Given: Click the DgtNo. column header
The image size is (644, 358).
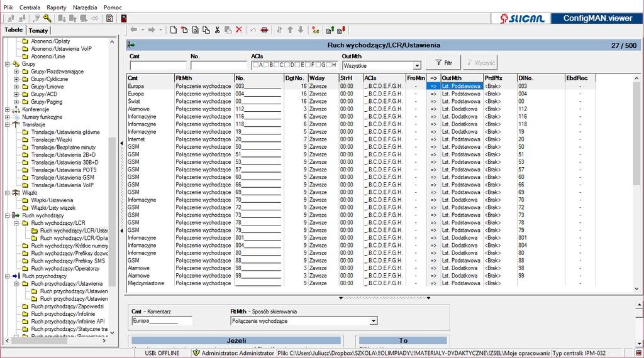Looking at the screenshot, I should (296, 78).
